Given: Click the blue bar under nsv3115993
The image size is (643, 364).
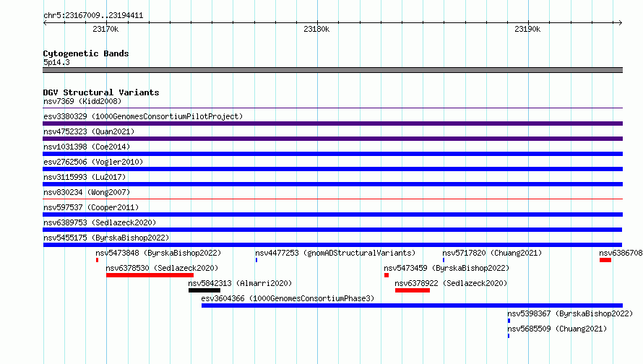Looking at the screenshot, I should [x=332, y=184].
